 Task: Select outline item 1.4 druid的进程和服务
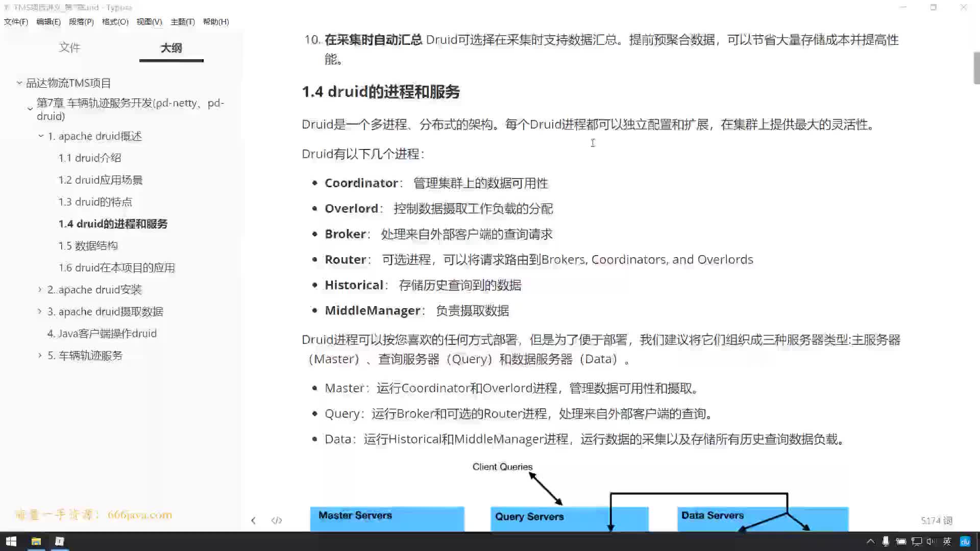[113, 224]
